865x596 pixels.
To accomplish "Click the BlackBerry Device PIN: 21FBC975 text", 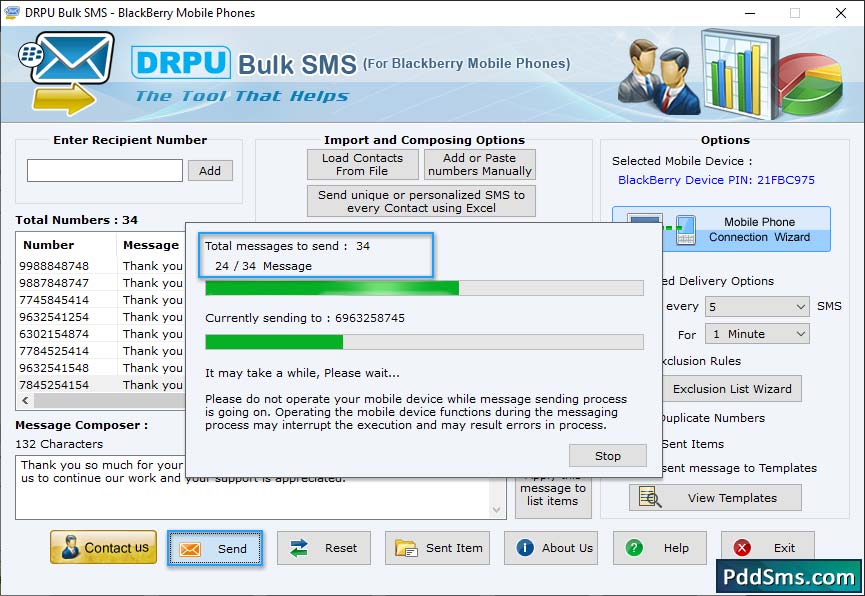I will pos(716,180).
